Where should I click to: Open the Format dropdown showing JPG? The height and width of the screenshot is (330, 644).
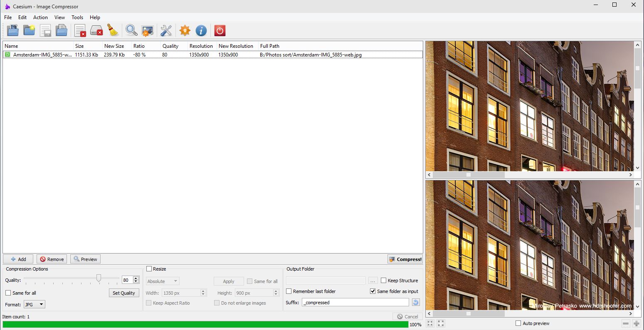[34, 304]
